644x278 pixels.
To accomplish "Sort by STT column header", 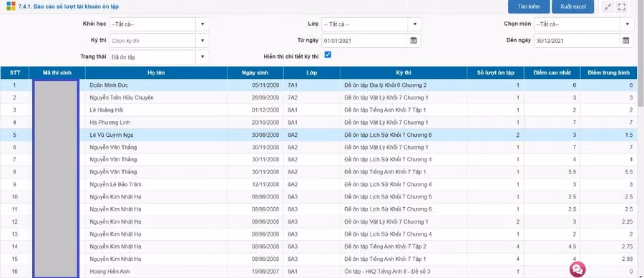I will click(x=14, y=72).
